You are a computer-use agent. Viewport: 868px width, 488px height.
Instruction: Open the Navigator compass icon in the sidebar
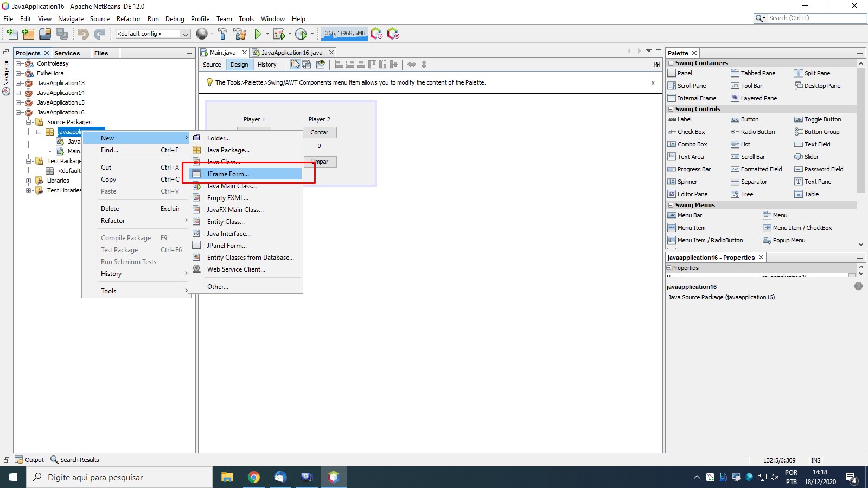[7, 92]
